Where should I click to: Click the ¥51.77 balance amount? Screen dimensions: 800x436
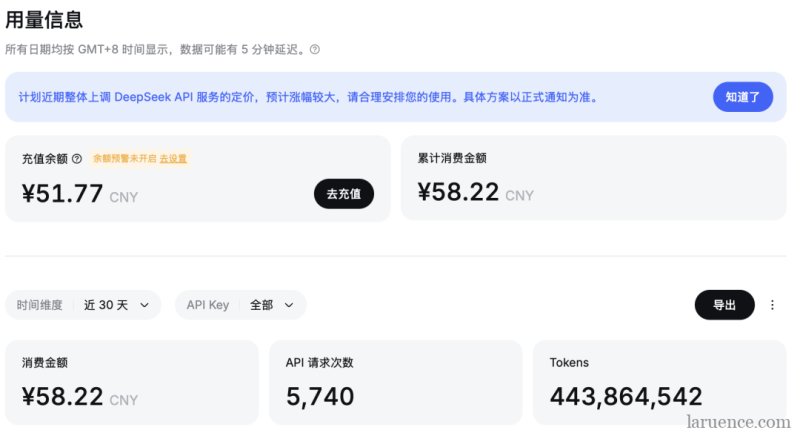click(x=62, y=194)
